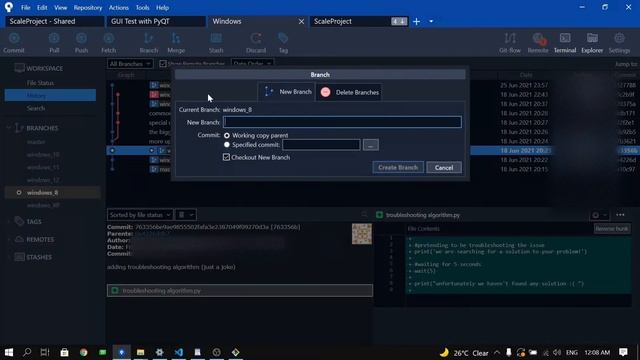Click the Fetch toolbar icon
640x360 pixels.
tap(109, 42)
